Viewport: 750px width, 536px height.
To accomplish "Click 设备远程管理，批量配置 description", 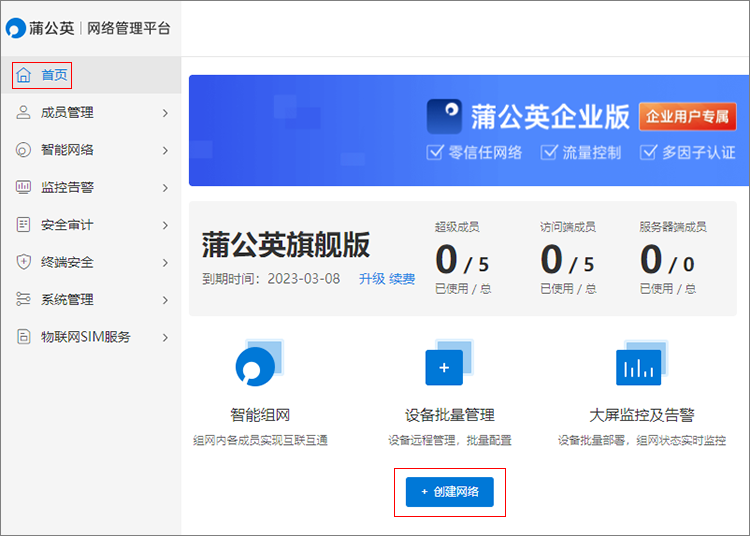I will point(450,440).
